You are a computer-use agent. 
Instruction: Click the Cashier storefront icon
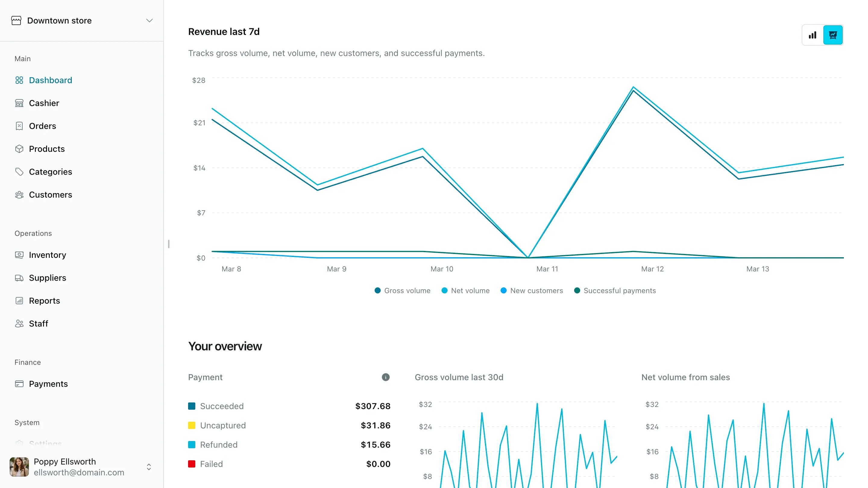click(19, 103)
